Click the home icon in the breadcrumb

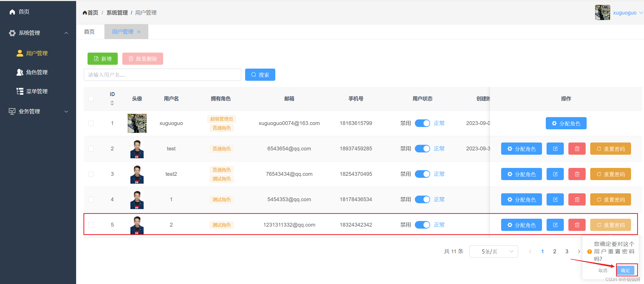85,13
